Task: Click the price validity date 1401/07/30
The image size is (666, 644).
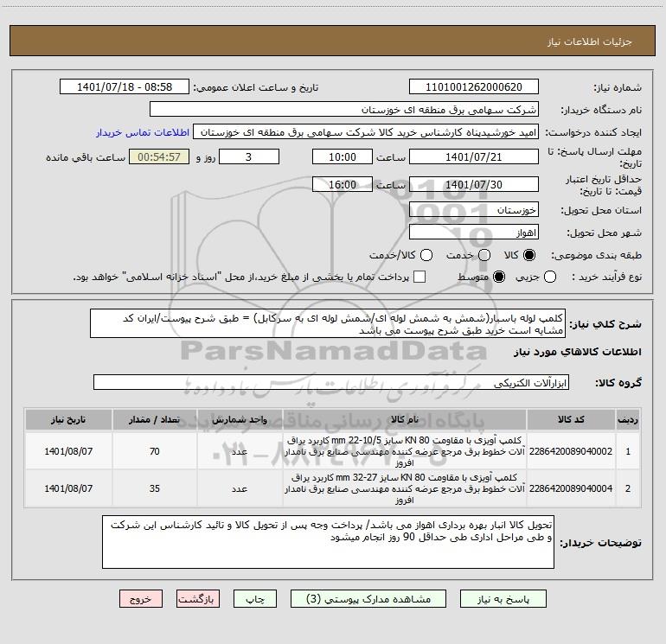Action: [474, 184]
